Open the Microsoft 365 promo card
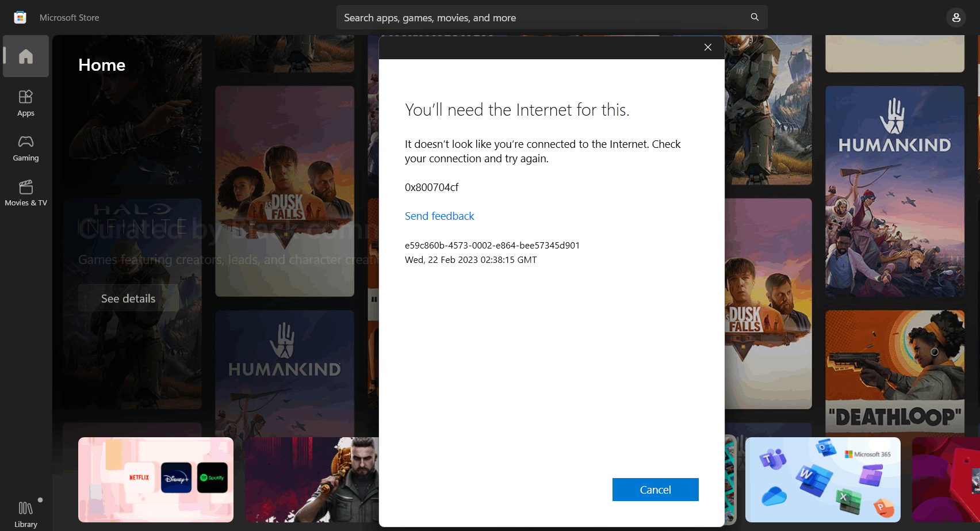 click(x=823, y=480)
